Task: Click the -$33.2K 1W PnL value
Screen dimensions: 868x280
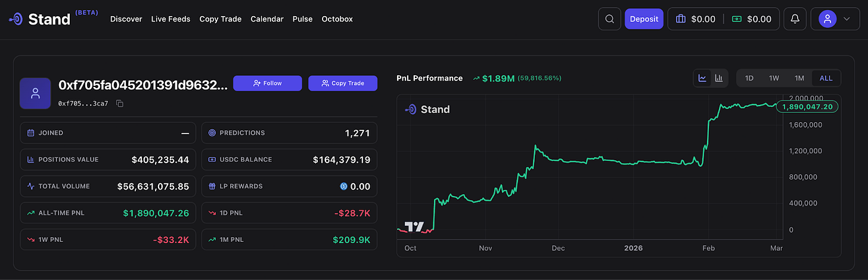Action: click(170, 239)
